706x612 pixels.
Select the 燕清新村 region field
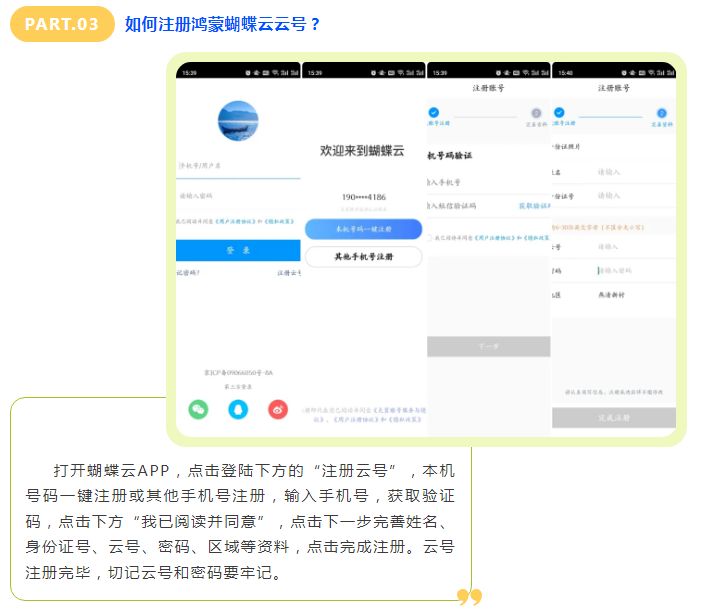[x=615, y=295]
